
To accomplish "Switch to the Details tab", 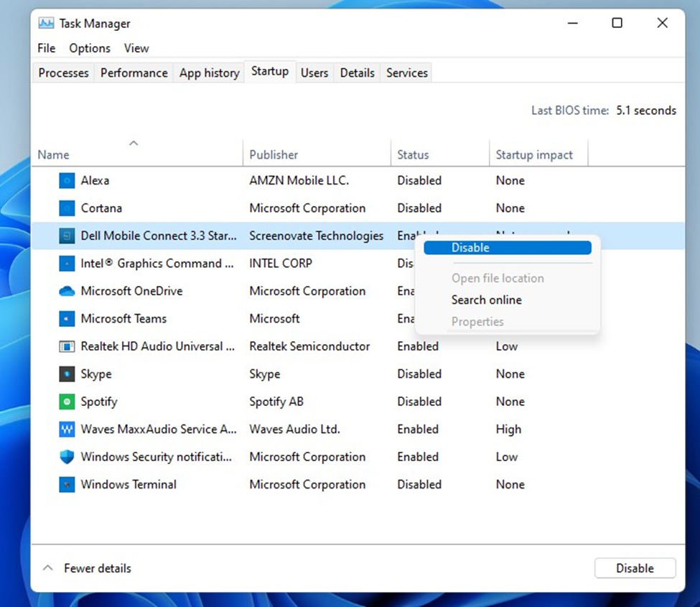I will [x=357, y=73].
